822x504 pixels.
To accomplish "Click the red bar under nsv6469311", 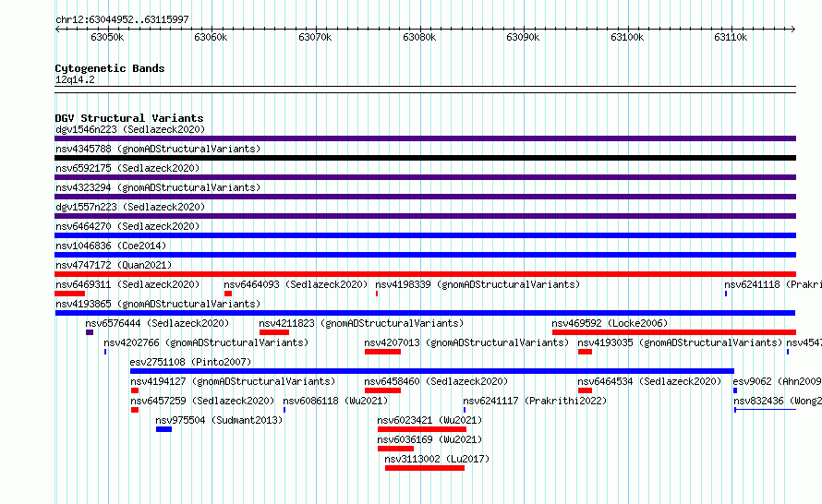I will pyautogui.click(x=69, y=294).
